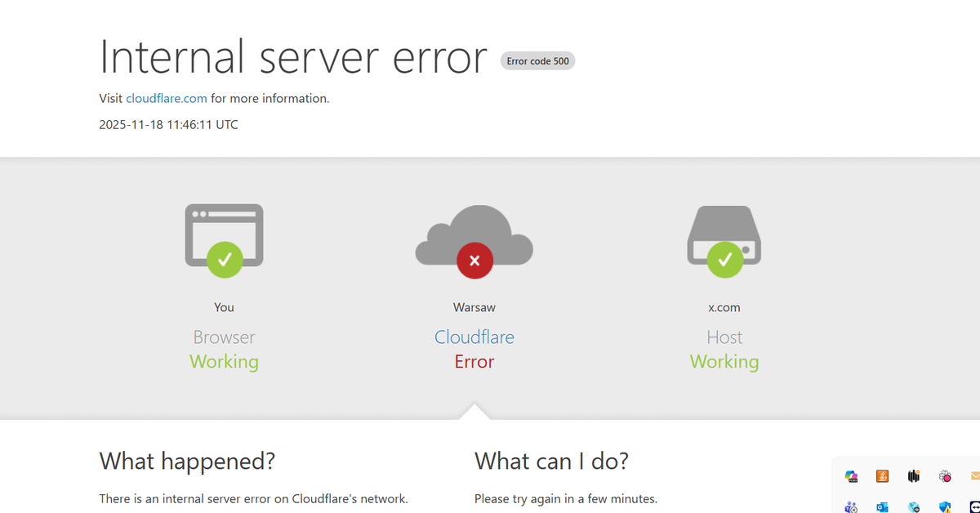The height and width of the screenshot is (513, 980).
Task: Click the gray Browser label
Action: coord(224,337)
